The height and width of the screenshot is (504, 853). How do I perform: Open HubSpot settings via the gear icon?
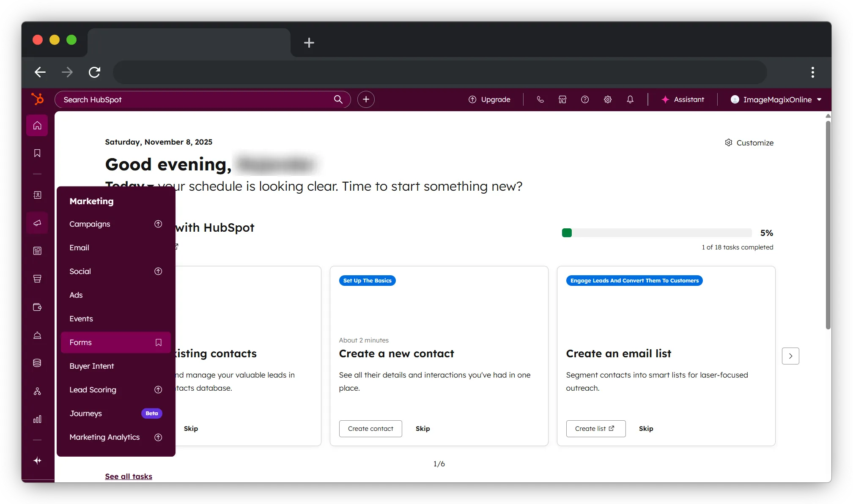tap(608, 99)
